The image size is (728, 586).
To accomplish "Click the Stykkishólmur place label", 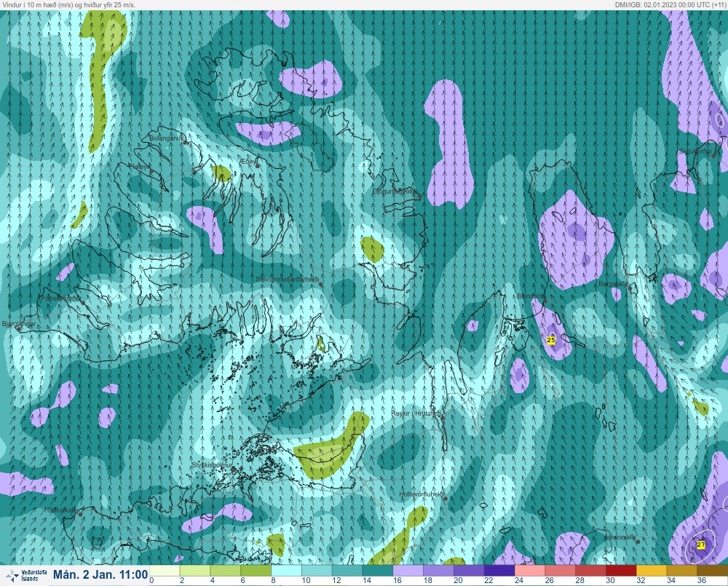I will pyautogui.click(x=212, y=465).
